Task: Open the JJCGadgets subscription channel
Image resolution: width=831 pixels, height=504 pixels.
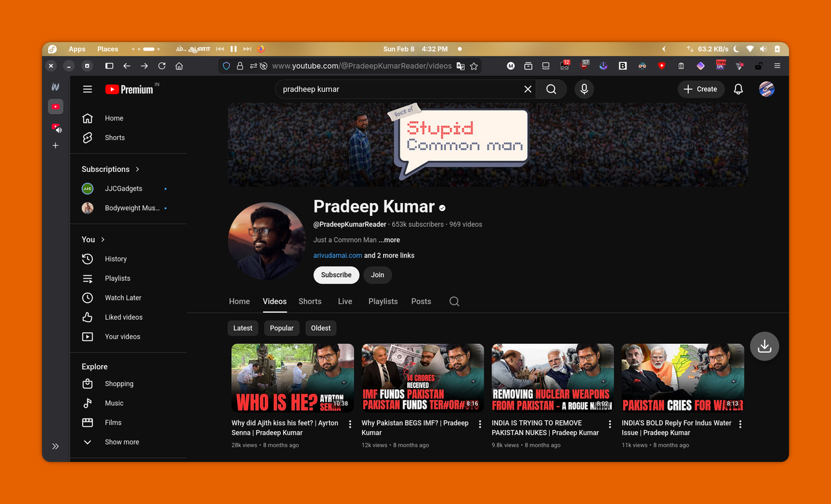Action: pos(129,189)
